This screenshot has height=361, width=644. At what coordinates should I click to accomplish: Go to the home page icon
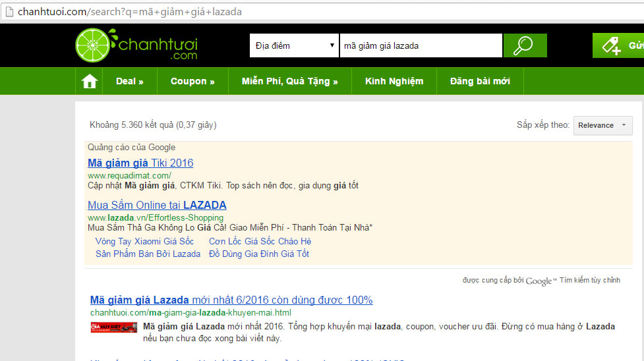coord(89,81)
